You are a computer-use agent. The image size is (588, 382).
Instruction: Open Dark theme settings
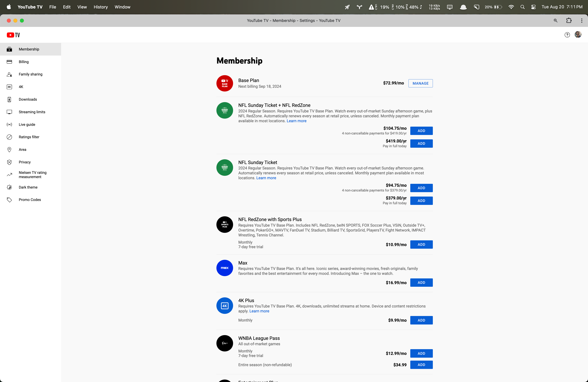pos(28,187)
